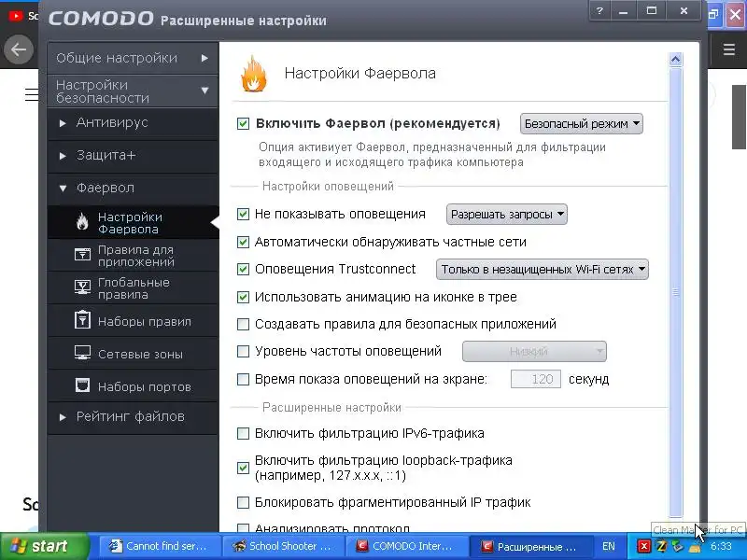
Task: Enable the Уровень частоты оповещений checkbox
Action: 243,352
